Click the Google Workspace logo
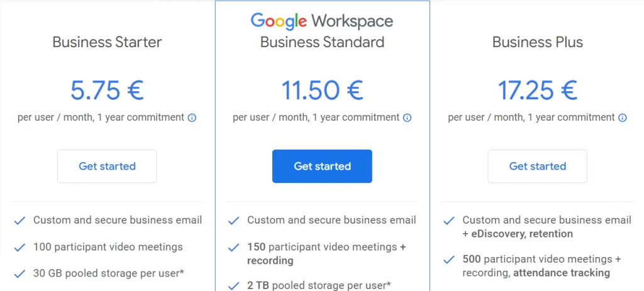This screenshot has width=644, height=291. click(322, 21)
